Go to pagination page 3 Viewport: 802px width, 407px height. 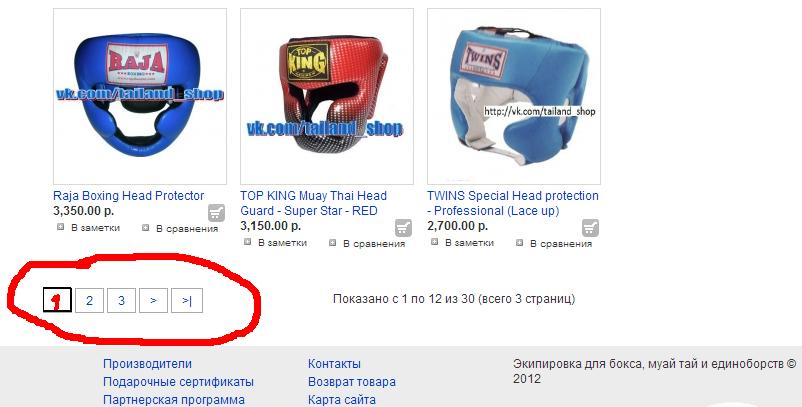[121, 301]
